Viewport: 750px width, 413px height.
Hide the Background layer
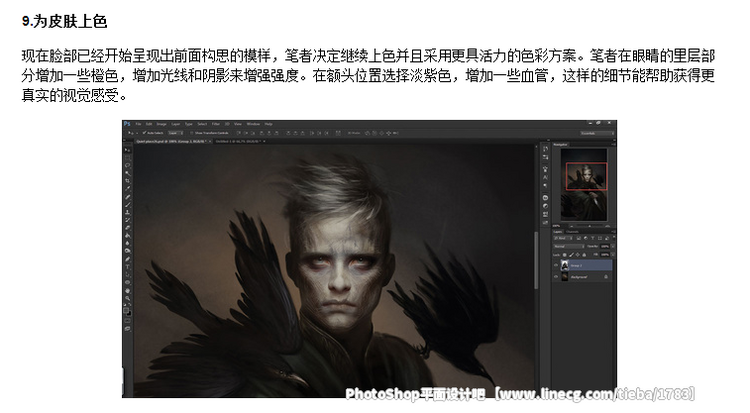[556, 277]
